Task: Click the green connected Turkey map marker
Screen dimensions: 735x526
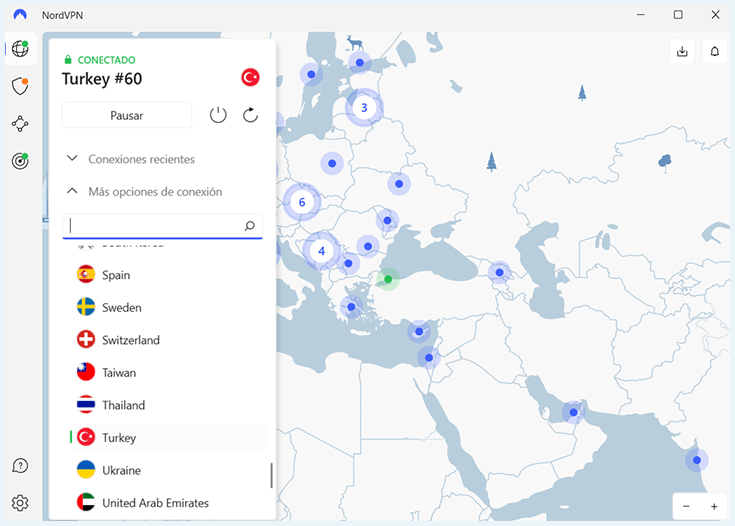Action: [388, 279]
